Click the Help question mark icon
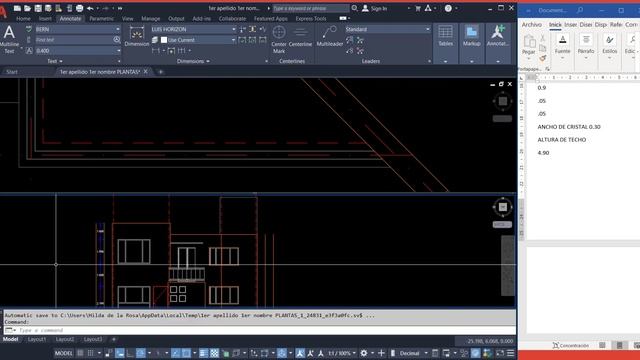640x360 pixels. (x=448, y=8)
